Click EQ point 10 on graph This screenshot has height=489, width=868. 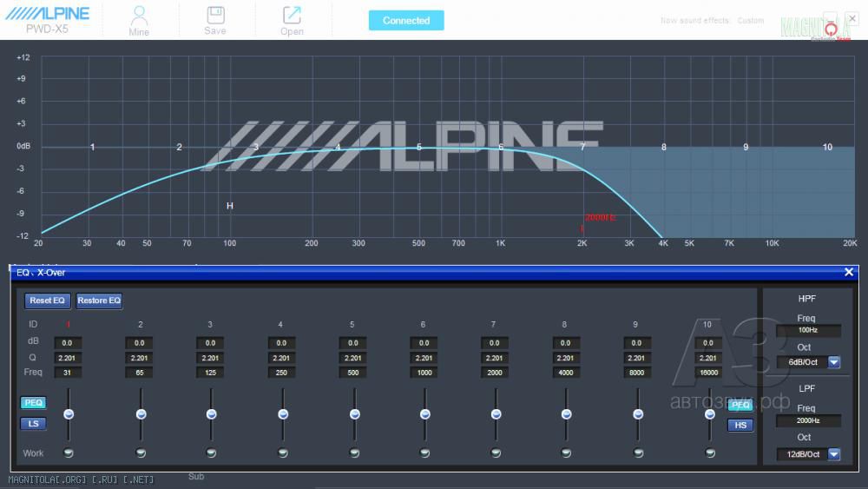(827, 148)
